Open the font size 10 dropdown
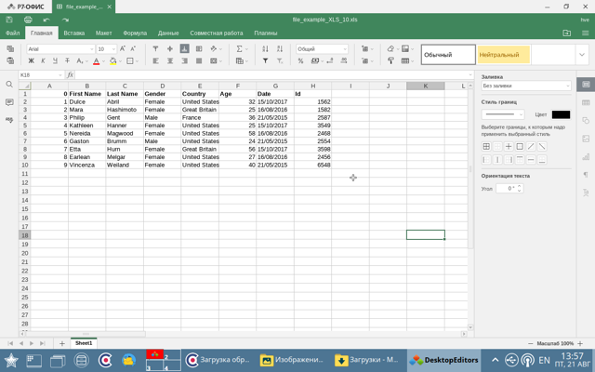Screen dimensions: 595x372 113,49
